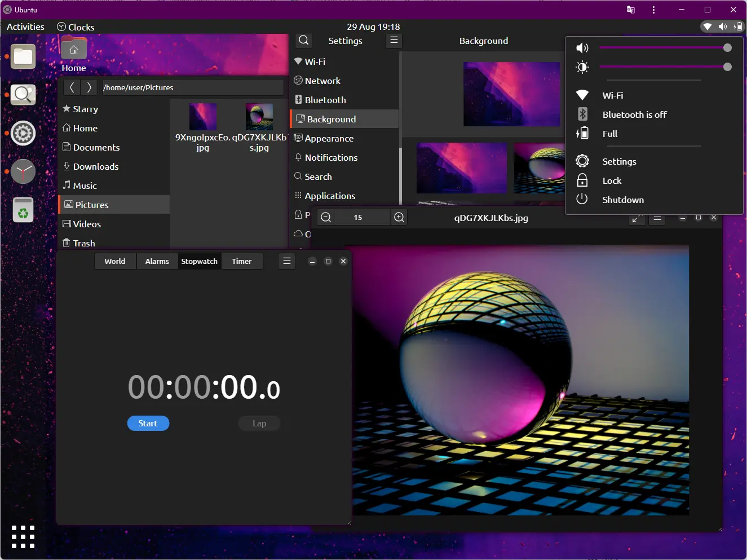Image resolution: width=747 pixels, height=560 pixels.
Task: Choose Shutdown from the system menu
Action: (622, 200)
